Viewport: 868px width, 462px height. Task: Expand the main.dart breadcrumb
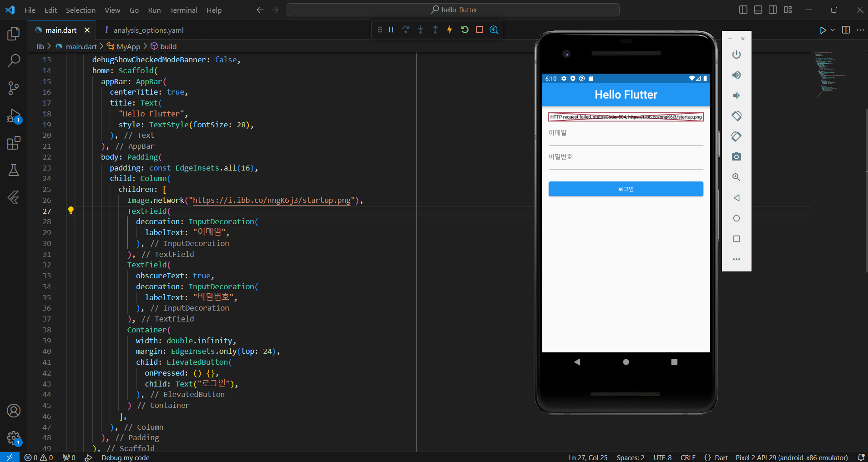click(x=76, y=46)
